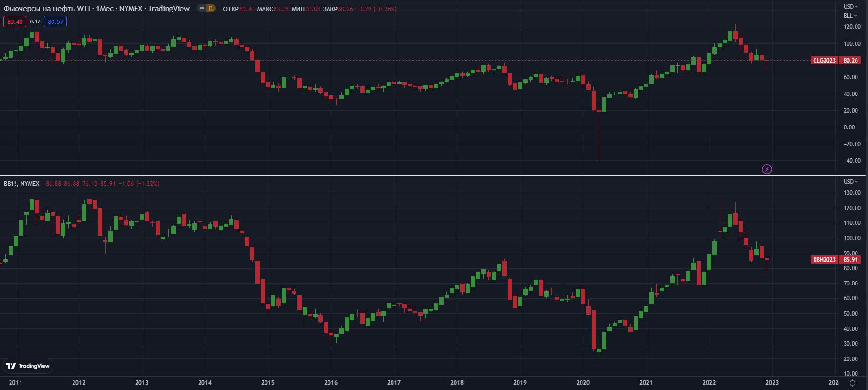
Task: Click the -1.06 (-1.22%) change text
Action: click(x=139, y=183)
